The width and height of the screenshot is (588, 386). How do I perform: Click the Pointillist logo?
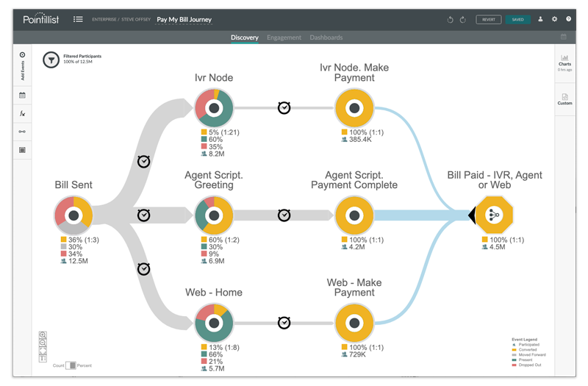pos(41,19)
